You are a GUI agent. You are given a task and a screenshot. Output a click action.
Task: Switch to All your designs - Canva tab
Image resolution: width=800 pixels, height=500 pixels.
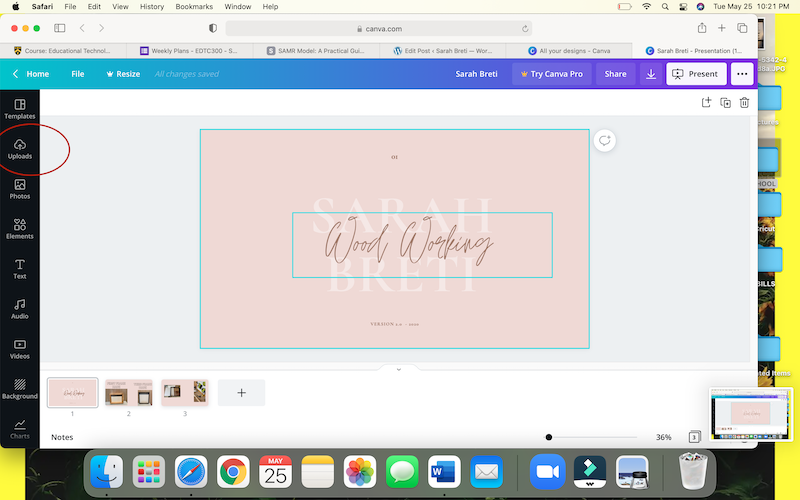point(569,51)
